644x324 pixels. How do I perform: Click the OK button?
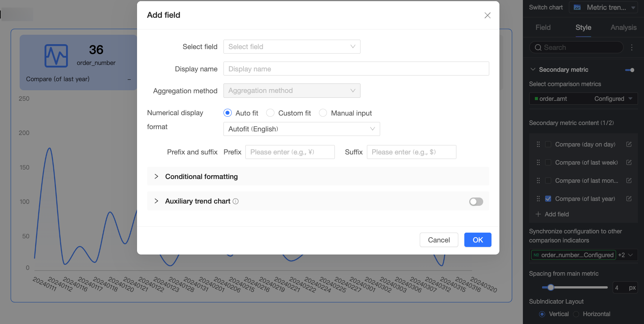478,240
